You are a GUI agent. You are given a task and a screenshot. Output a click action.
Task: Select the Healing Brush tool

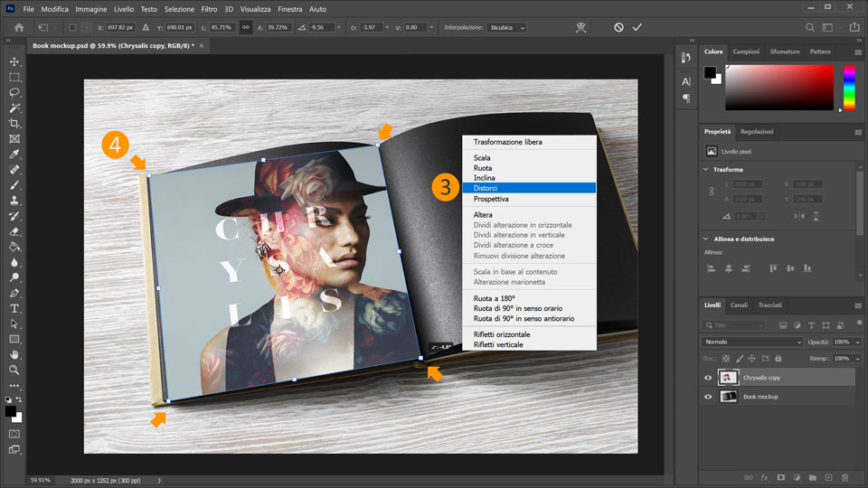tap(14, 170)
